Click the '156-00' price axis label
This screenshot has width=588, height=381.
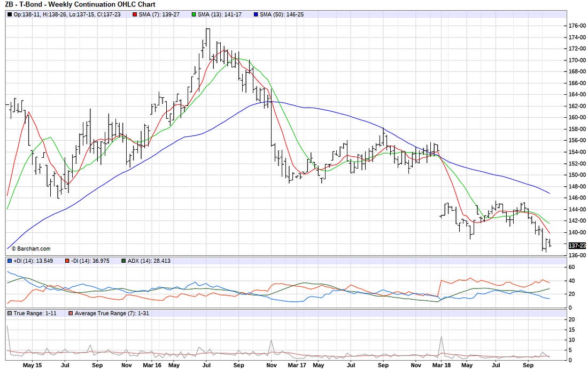(x=577, y=140)
